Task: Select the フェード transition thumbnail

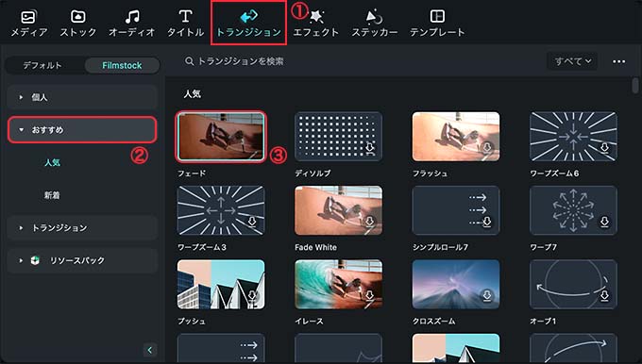Action: coord(221,137)
